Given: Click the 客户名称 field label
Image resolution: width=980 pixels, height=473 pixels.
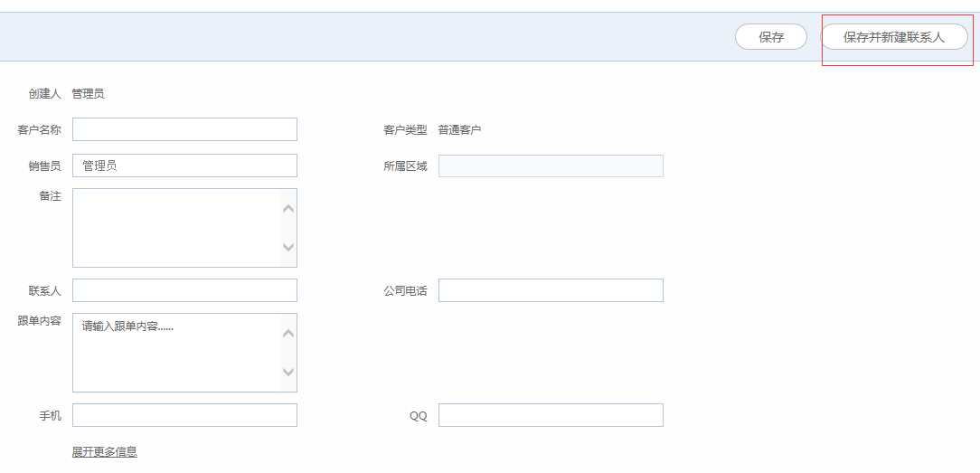Looking at the screenshot, I should [x=39, y=130].
